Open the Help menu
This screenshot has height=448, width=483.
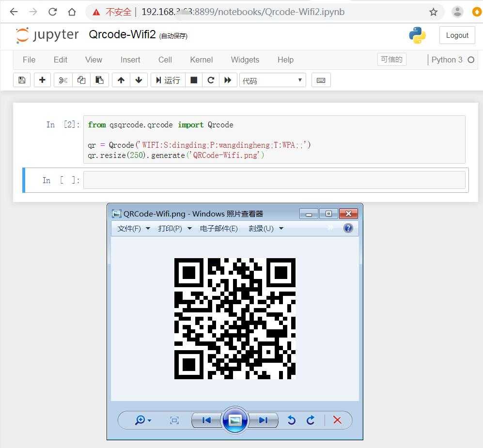(285, 60)
